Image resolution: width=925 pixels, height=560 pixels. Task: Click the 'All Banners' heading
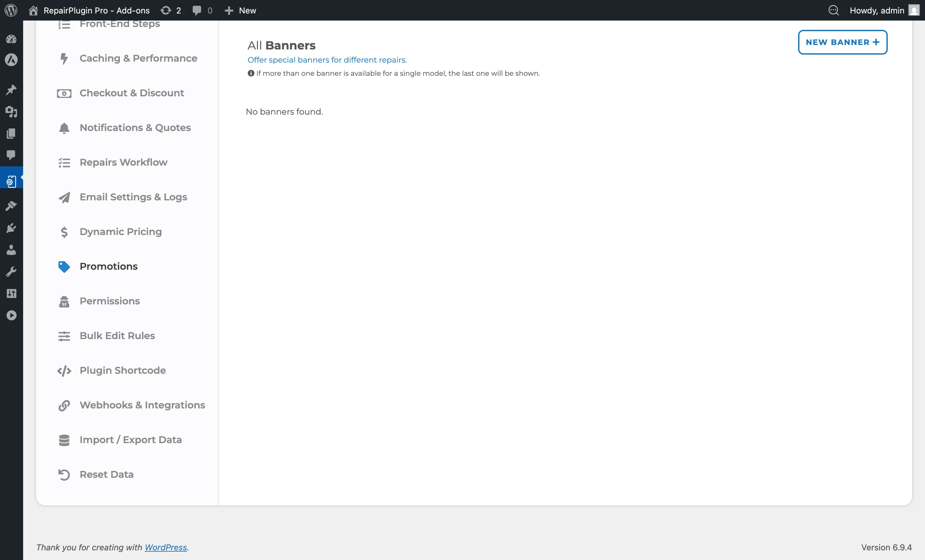281,45
